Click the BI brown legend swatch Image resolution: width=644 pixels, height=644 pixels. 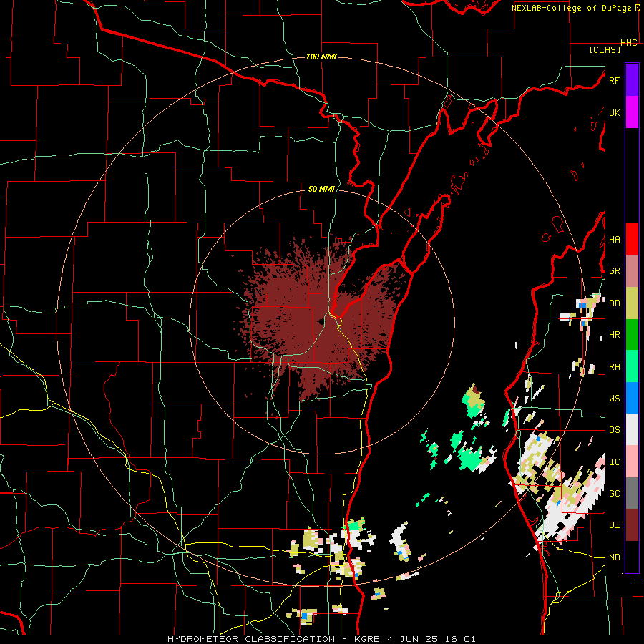[x=632, y=525]
